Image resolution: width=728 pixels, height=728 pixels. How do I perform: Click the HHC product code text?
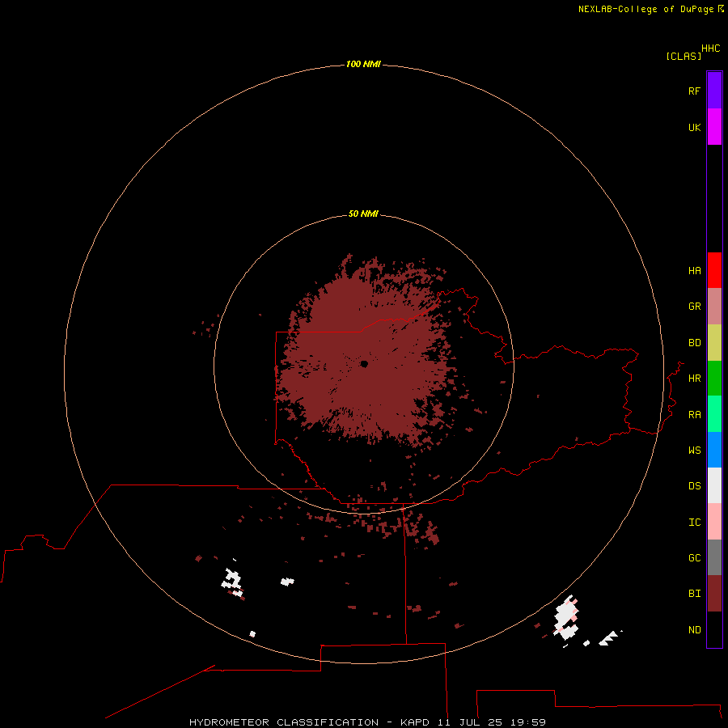click(x=710, y=49)
